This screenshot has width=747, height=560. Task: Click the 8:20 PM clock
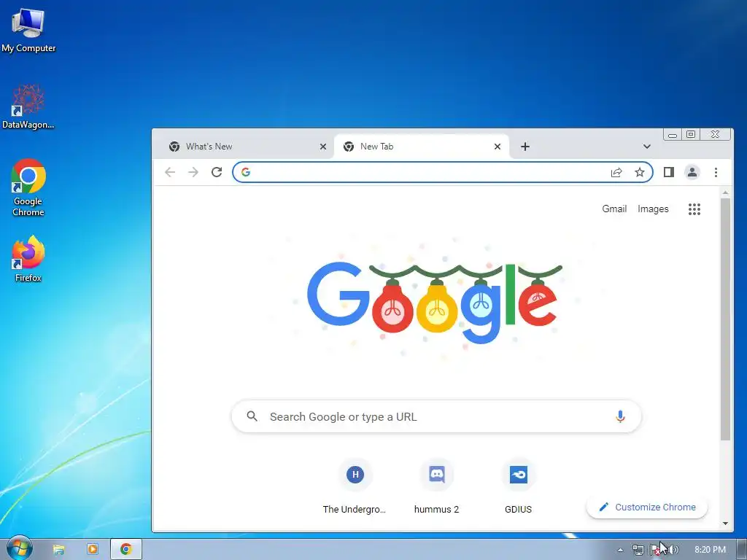(x=710, y=550)
